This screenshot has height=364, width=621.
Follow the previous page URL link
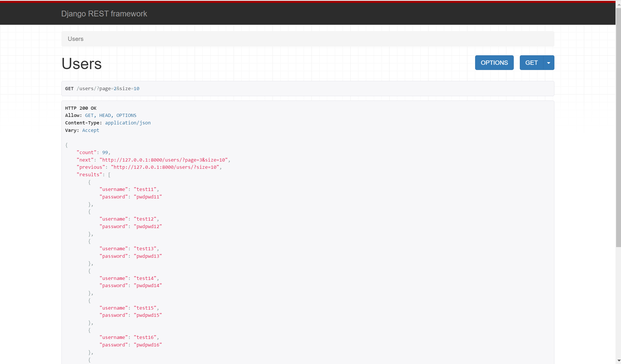click(165, 167)
